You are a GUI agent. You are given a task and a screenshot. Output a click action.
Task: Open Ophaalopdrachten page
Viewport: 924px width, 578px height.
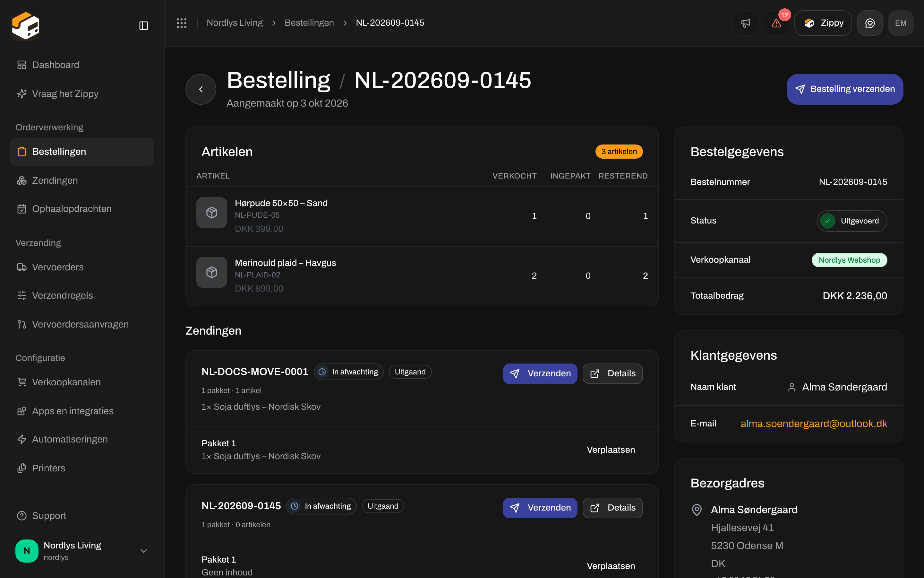click(82, 209)
